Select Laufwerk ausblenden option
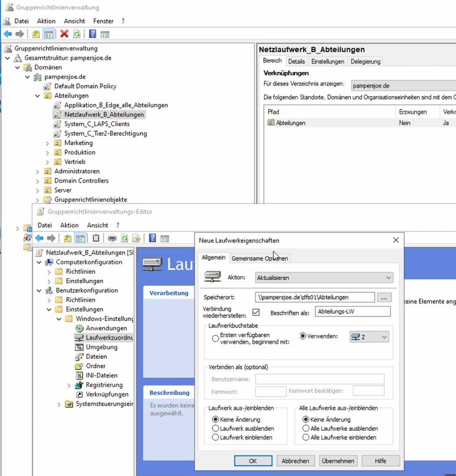 [x=216, y=428]
